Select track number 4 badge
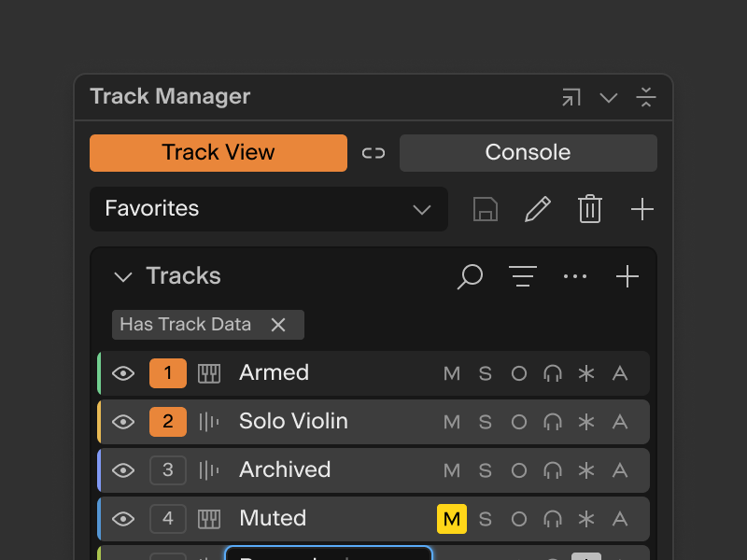The image size is (747, 560). click(x=168, y=519)
